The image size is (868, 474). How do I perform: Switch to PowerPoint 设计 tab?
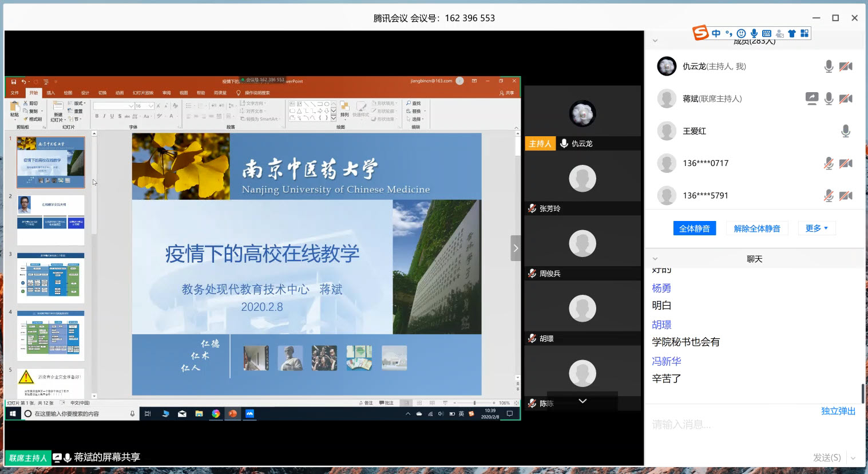[x=85, y=93]
